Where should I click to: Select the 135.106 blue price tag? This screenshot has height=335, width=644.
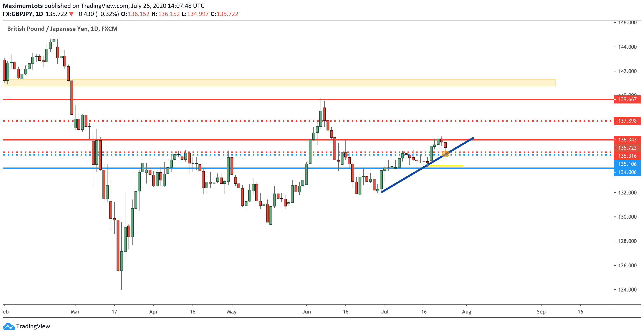coord(627,164)
